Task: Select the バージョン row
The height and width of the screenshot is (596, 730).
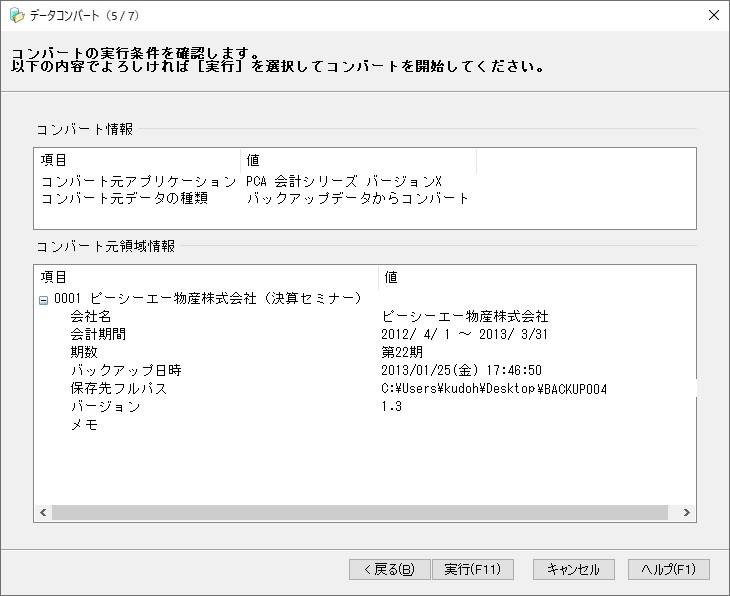Action: pyautogui.click(x=105, y=407)
